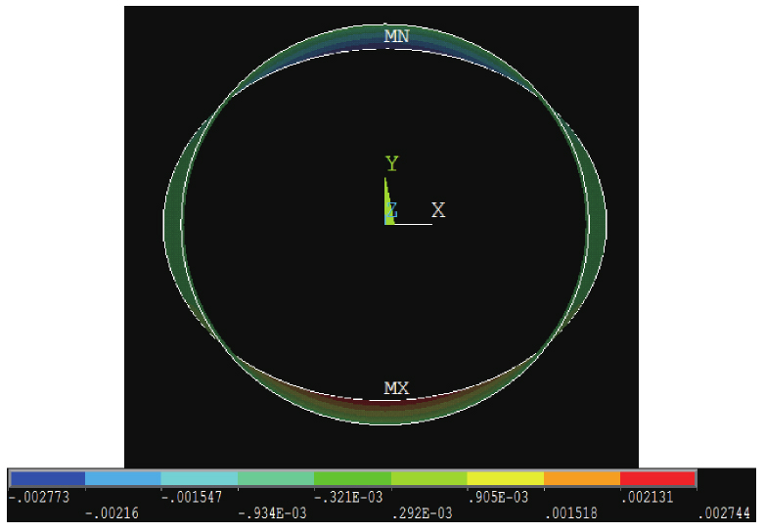The image size is (765, 532).
Task: Click the legend value .292E-03
Action: 422,513
